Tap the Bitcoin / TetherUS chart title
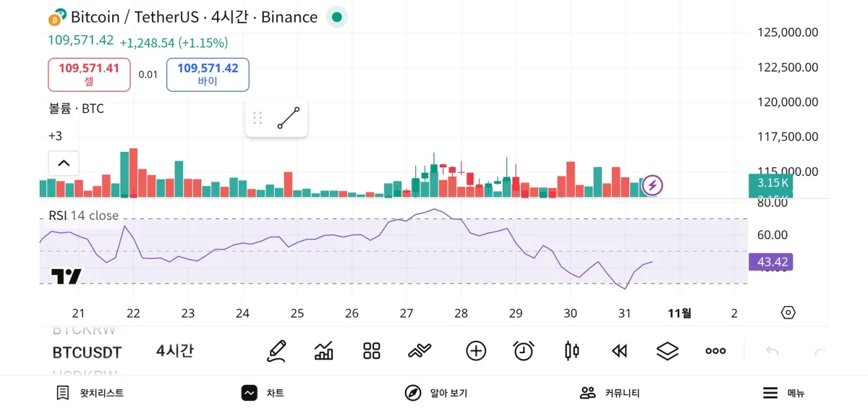 point(194,17)
